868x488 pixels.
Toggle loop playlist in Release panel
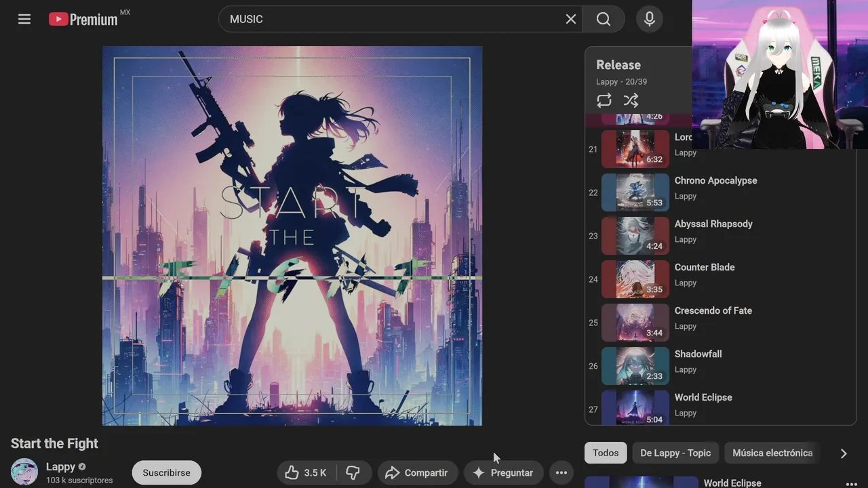(604, 100)
